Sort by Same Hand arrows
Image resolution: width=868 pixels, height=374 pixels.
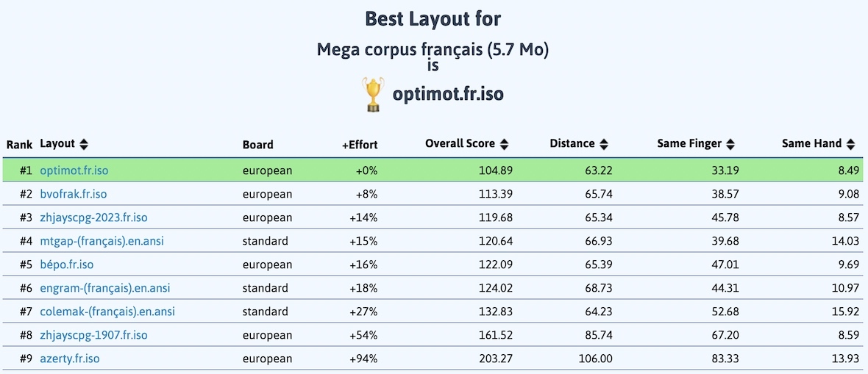click(850, 144)
